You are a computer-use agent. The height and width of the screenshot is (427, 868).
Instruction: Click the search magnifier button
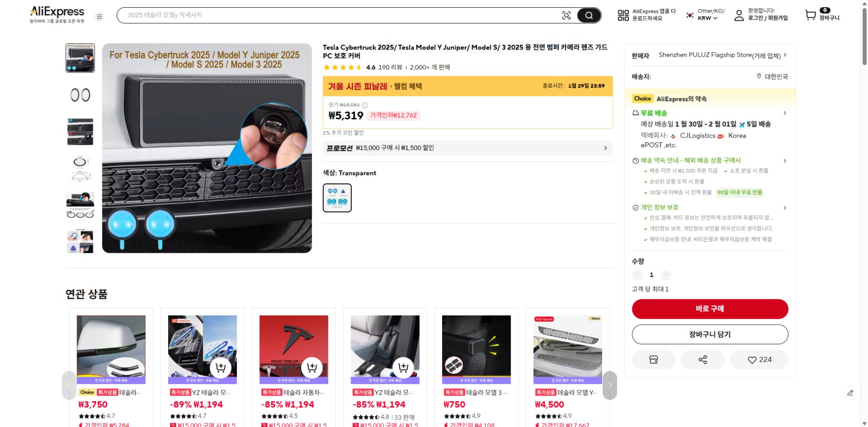(x=589, y=15)
